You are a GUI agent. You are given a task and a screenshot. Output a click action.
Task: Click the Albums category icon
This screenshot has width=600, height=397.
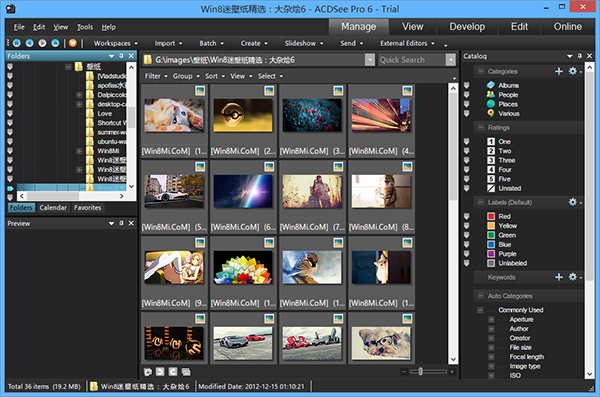491,85
